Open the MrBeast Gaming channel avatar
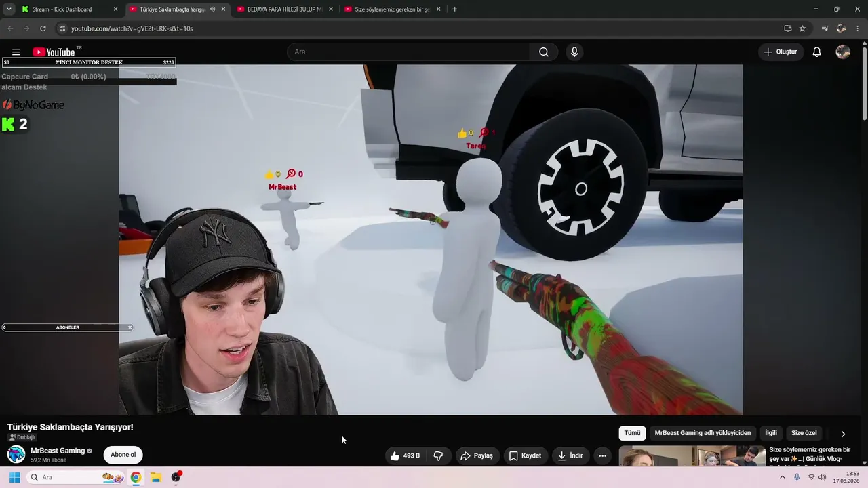Viewport: 868px width, 488px height. tap(16, 454)
